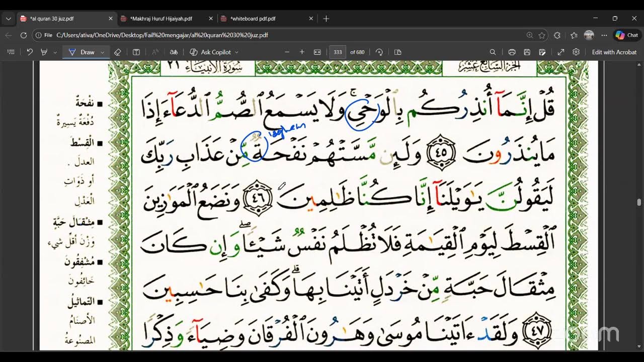Image resolution: width=644 pixels, height=362 pixels.
Task: Open tab actions menu chevron
Action: (8, 19)
